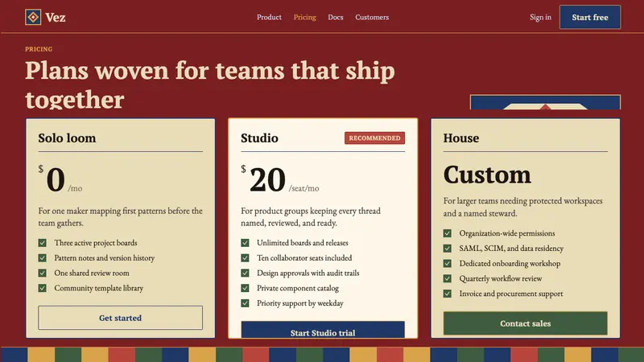Click the checkmark beside Organization-wide permissions

tap(448, 233)
